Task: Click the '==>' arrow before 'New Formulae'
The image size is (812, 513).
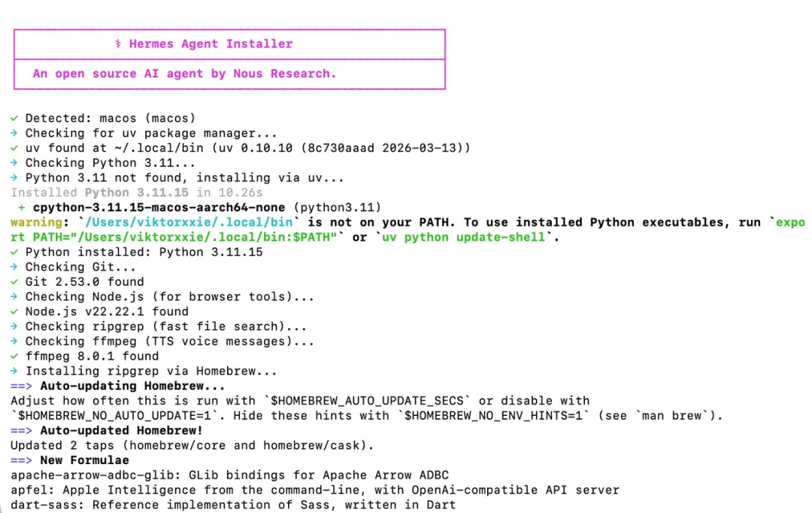Action: pos(21,460)
